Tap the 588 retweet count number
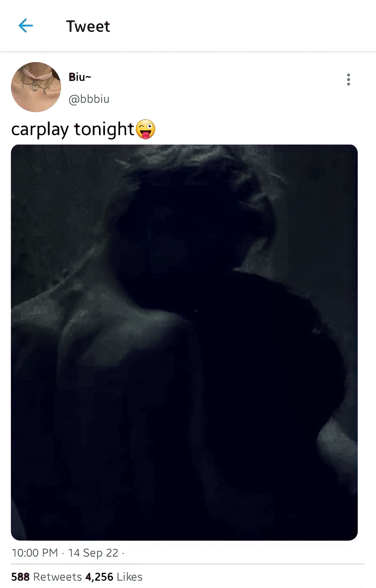The width and height of the screenshot is (376, 588). point(21,577)
